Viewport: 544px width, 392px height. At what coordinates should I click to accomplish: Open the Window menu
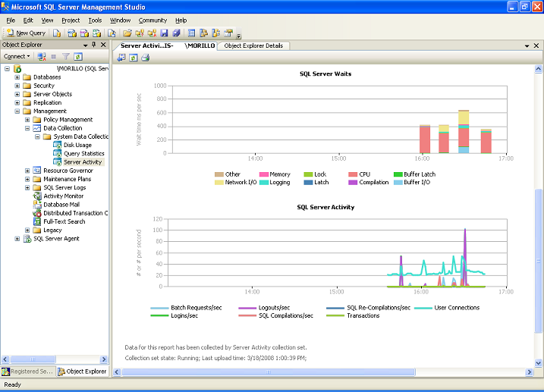(x=120, y=20)
